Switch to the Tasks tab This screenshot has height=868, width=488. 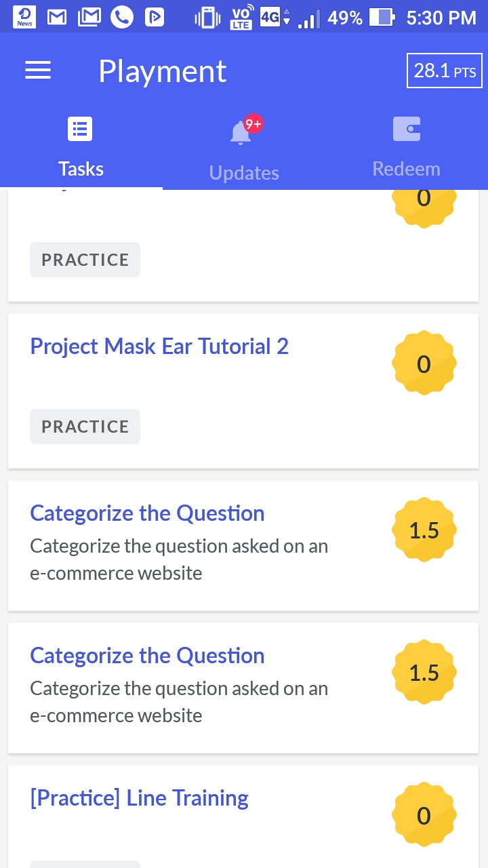(81, 169)
